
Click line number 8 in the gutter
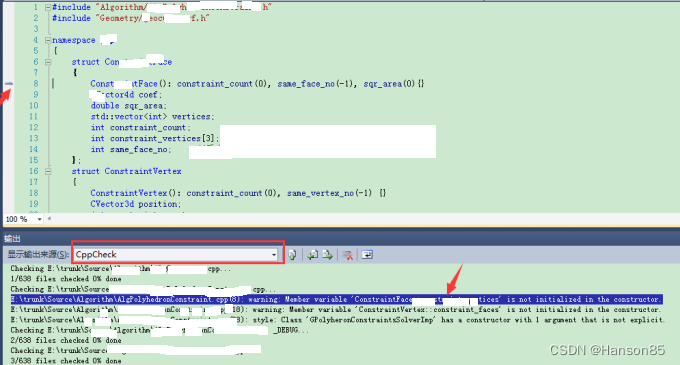[36, 84]
